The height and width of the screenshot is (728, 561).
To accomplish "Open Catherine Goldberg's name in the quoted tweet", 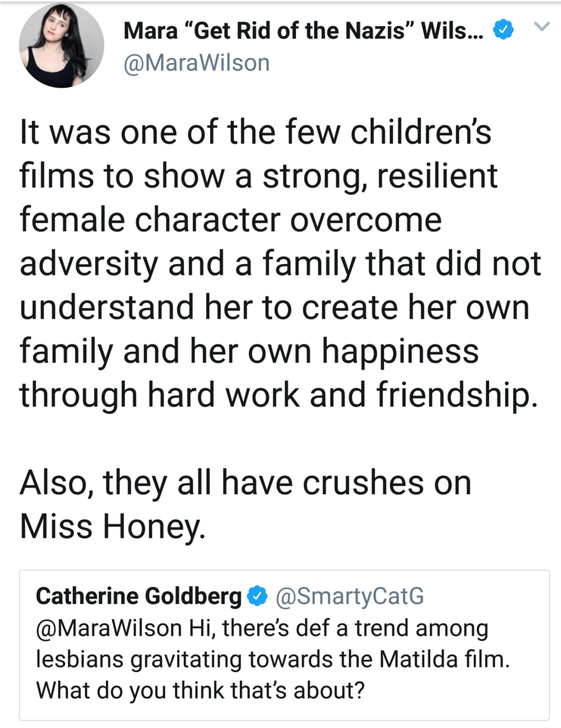I will coord(138,595).
